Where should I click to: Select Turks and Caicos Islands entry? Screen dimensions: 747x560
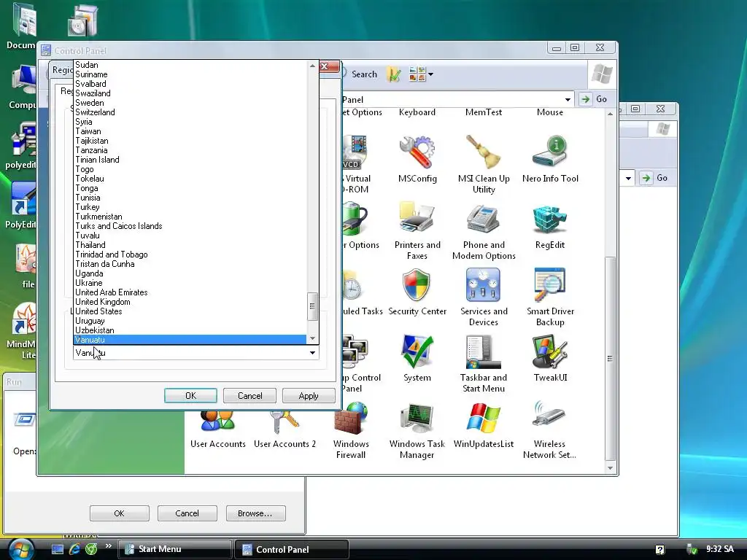tap(190, 226)
